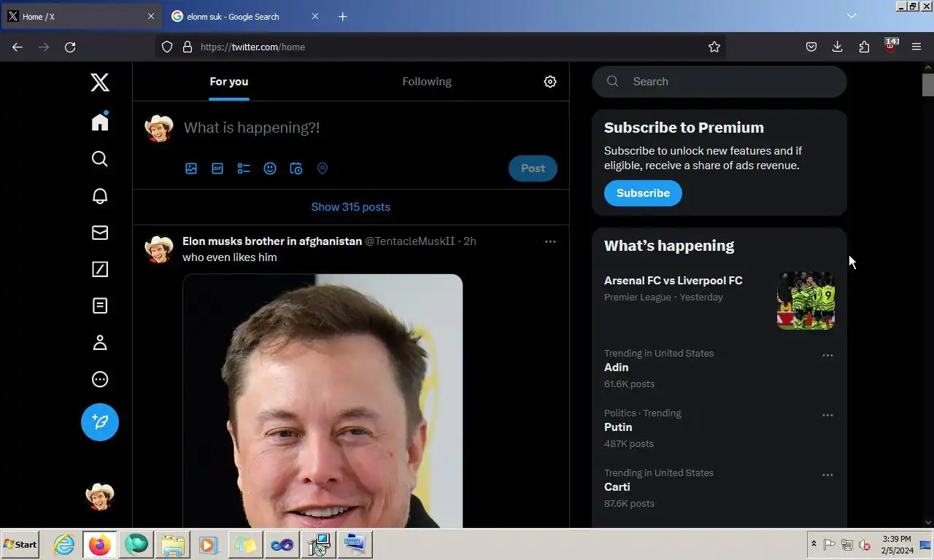The height and width of the screenshot is (560, 934).
Task: Open Save to Pocket icon
Action: pyautogui.click(x=811, y=47)
